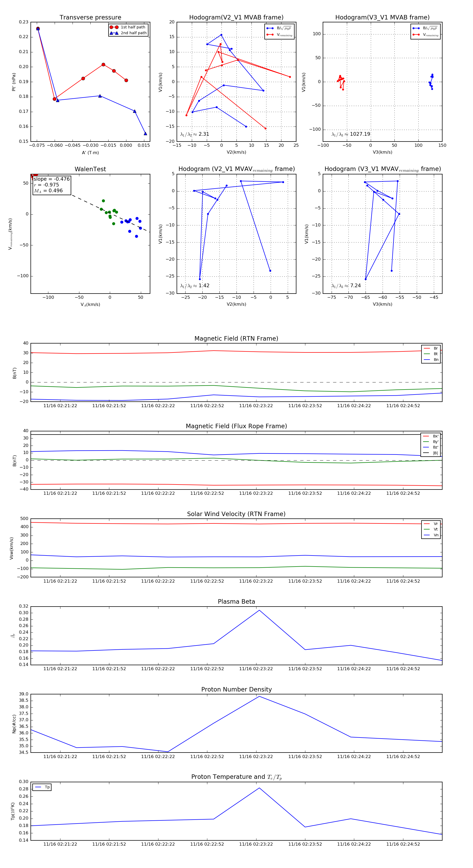
Task: Click lowest blue triangle in Transverse pressure plot
Action: tap(145, 133)
